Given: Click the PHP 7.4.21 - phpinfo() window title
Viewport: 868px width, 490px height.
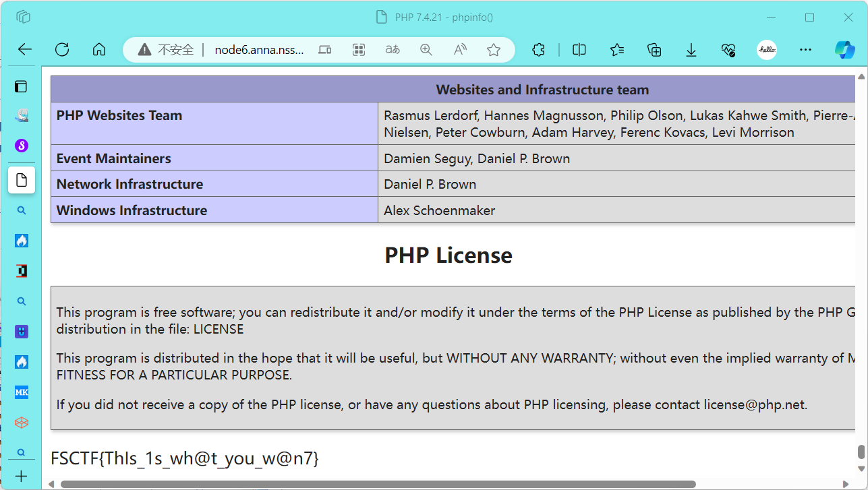Looking at the screenshot, I should click(444, 17).
